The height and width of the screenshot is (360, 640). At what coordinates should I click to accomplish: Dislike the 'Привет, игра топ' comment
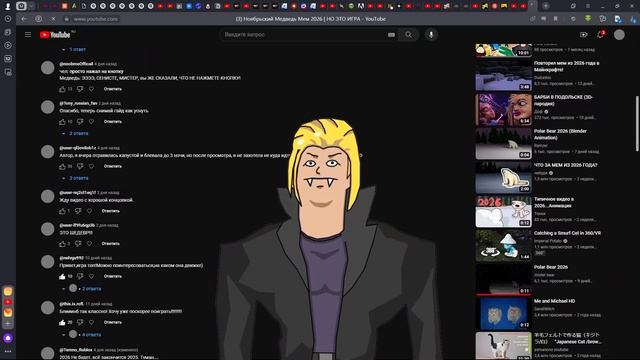[80, 276]
